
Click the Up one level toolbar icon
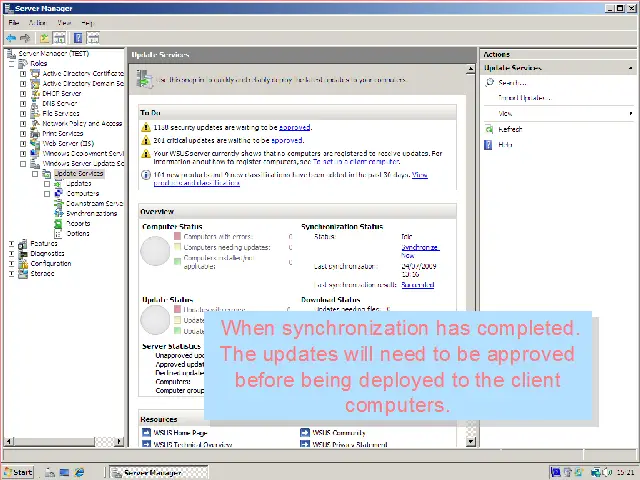pos(44,38)
